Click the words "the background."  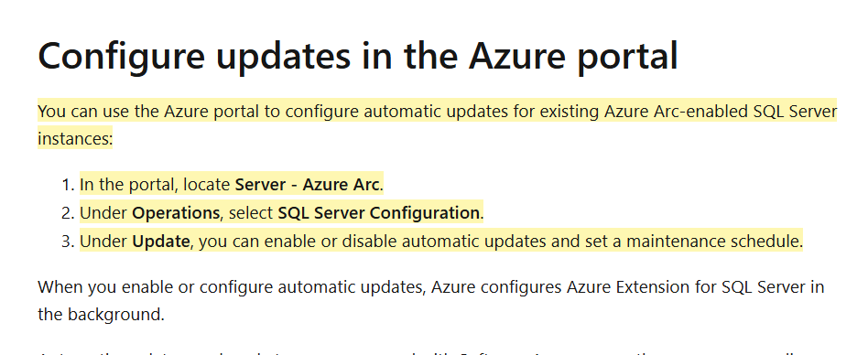[x=102, y=315]
